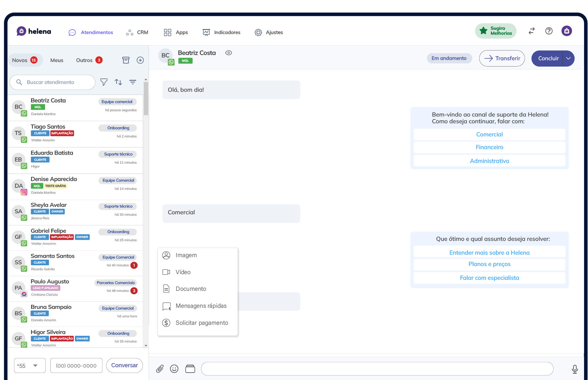Go to Indicadores

click(221, 32)
